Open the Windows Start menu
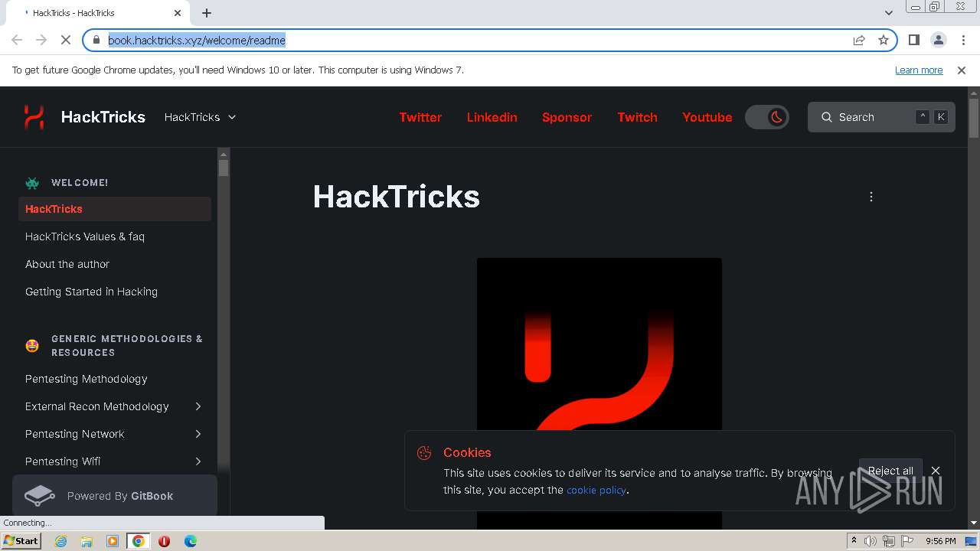Viewport: 980px width, 551px height. click(21, 541)
